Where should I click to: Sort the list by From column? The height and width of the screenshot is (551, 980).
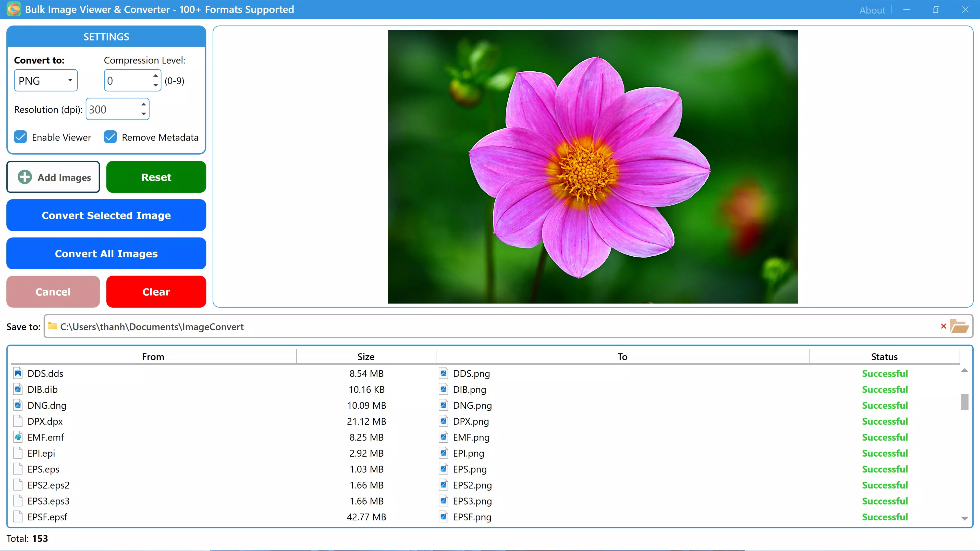coord(153,356)
